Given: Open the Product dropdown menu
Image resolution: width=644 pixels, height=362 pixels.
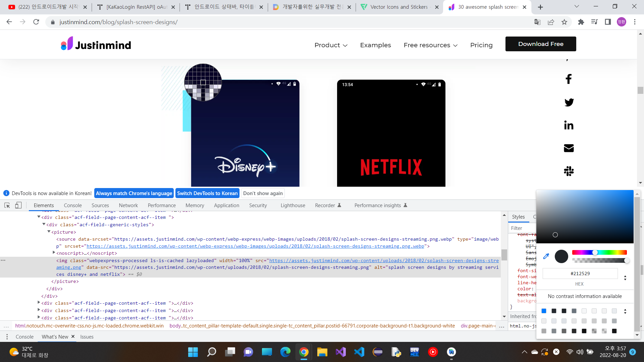Looking at the screenshot, I should tap(331, 45).
